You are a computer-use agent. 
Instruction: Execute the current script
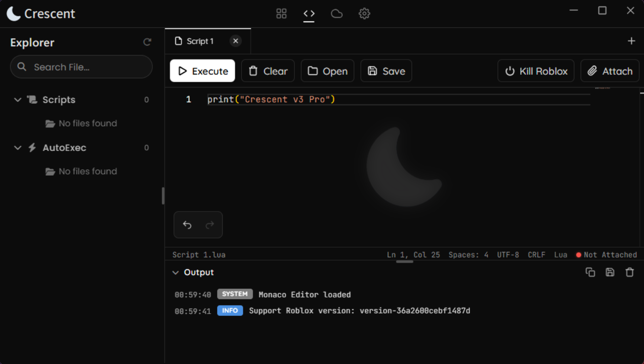pyautogui.click(x=203, y=71)
